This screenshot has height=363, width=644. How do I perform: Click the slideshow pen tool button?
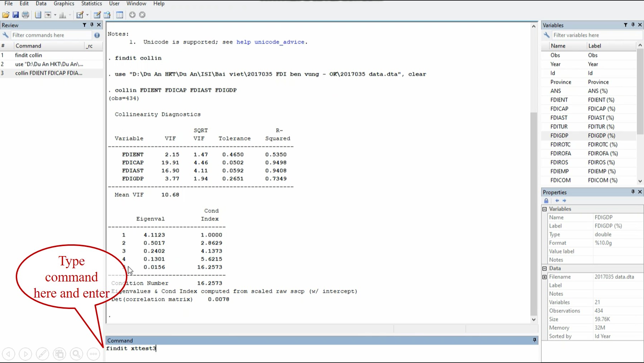click(42, 354)
